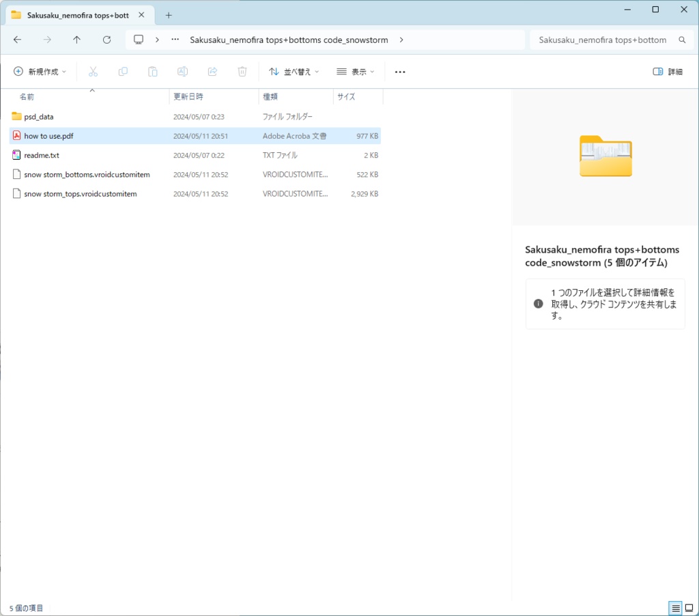Click the TXT ファイル type cell

280,155
